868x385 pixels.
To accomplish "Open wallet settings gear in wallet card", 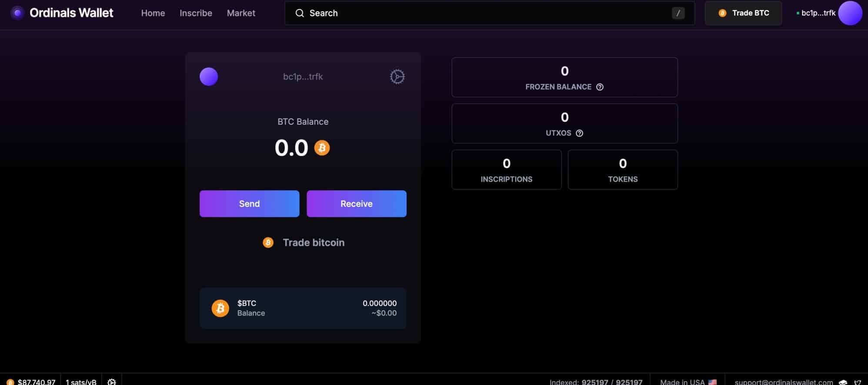I will [x=397, y=77].
